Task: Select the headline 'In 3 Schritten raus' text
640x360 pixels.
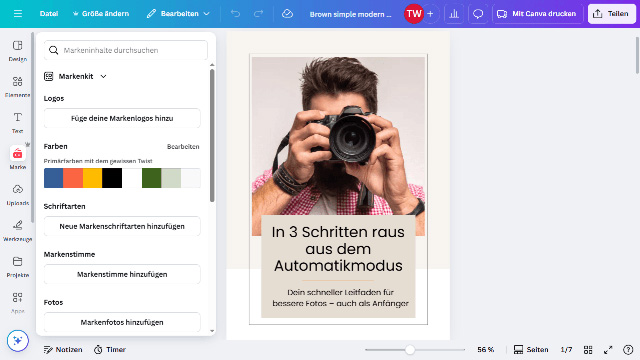Action: point(338,249)
